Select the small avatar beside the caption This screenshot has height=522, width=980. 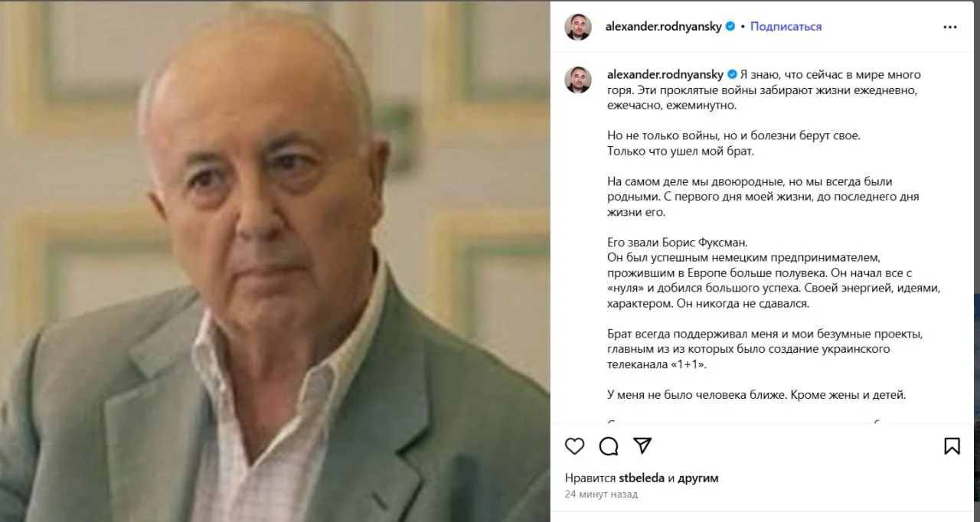coord(578,80)
